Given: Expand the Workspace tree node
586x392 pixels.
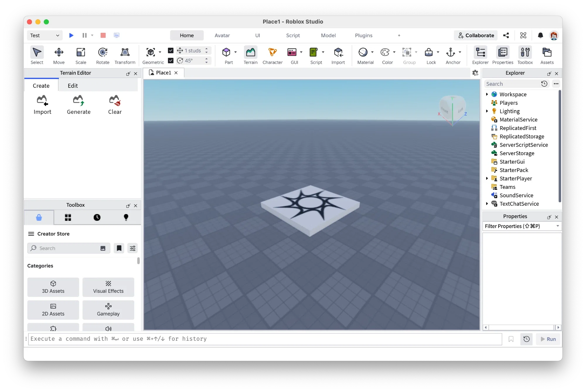Looking at the screenshot, I should coord(487,94).
